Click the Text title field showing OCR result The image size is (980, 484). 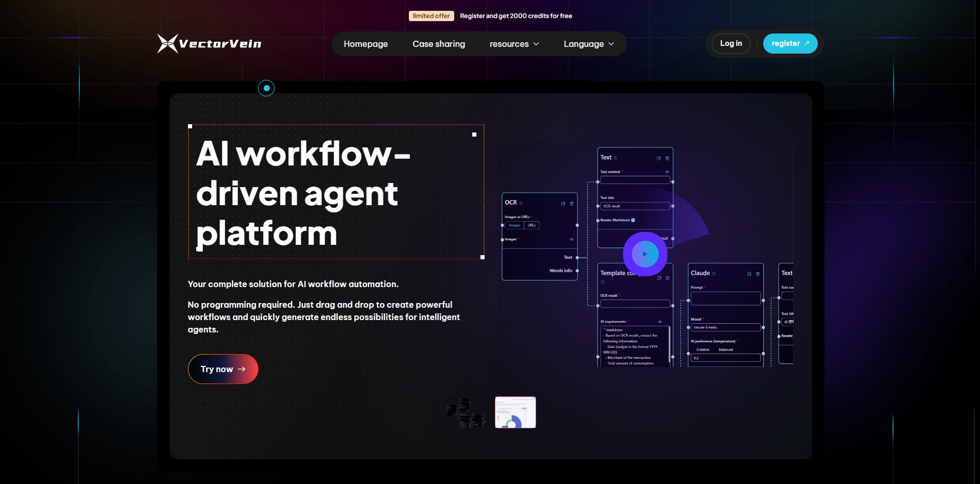[635, 206]
